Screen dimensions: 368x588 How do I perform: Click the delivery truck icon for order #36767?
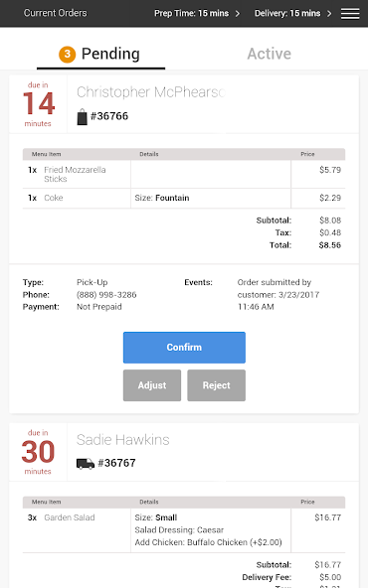86,464
